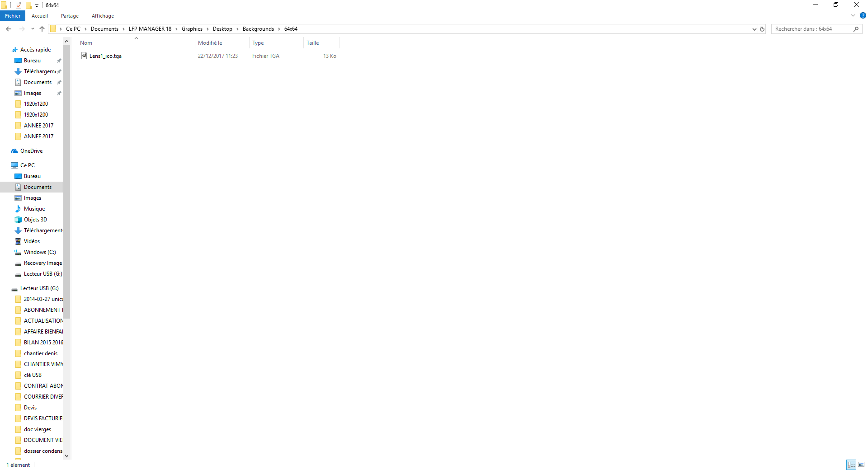The image size is (868, 470).
Task: Click the Properties quick access icon
Action: click(x=19, y=5)
